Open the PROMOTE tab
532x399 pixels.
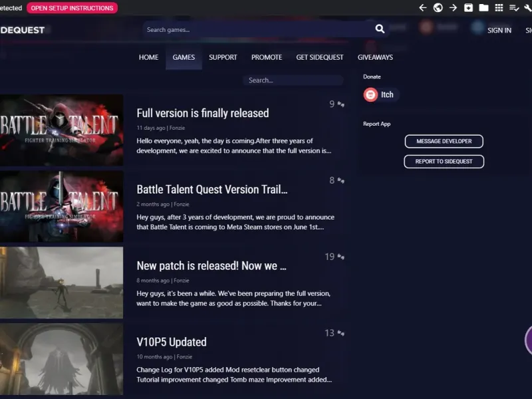[267, 57]
